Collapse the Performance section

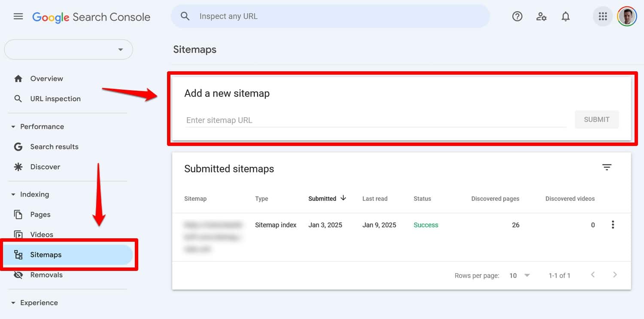[x=13, y=127]
